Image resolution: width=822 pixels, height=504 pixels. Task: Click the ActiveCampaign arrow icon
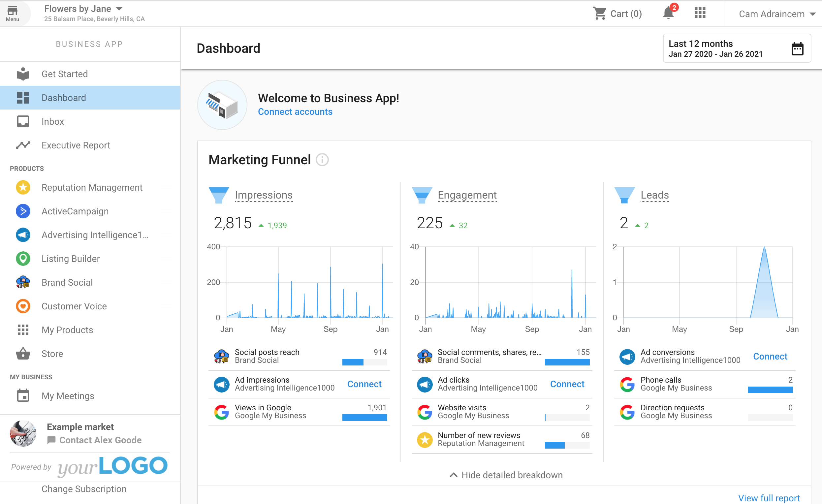(x=23, y=211)
